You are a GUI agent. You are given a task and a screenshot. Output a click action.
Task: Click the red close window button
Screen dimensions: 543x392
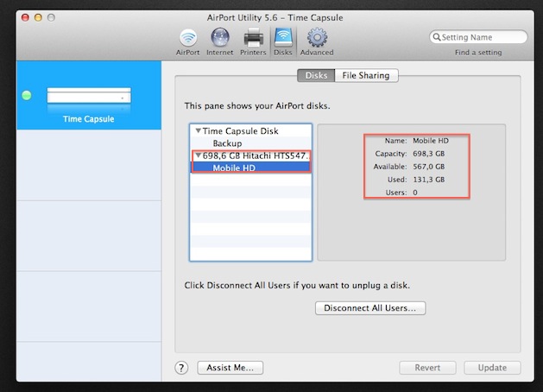[x=25, y=17]
